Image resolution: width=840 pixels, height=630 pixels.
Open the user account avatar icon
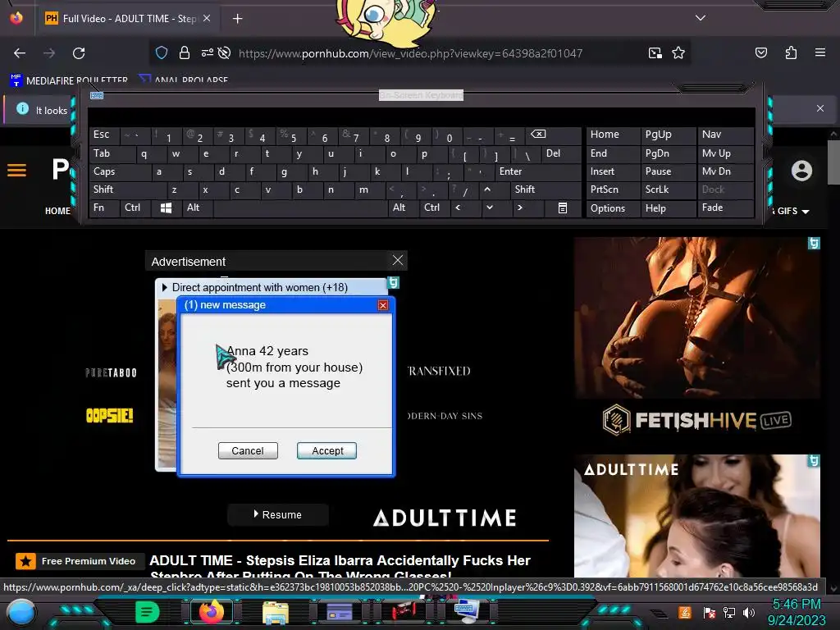[801, 171]
